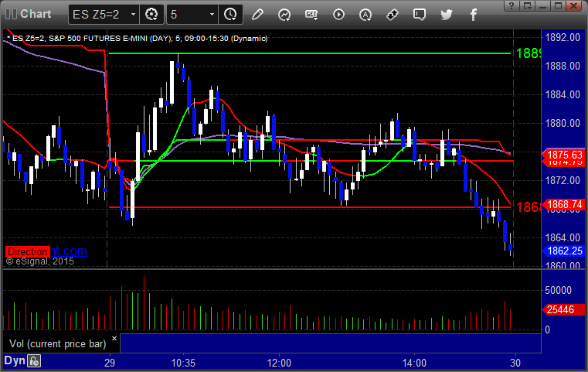This screenshot has width=588, height=372.
Task: Click the eSignal 2015 copyright text
Action: [x=39, y=261]
